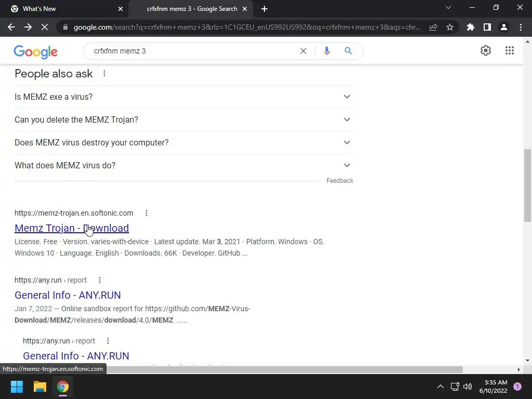This screenshot has width=532, height=399.
Task: Expand "Is MEMZ exe a virus?"
Action: (184, 97)
